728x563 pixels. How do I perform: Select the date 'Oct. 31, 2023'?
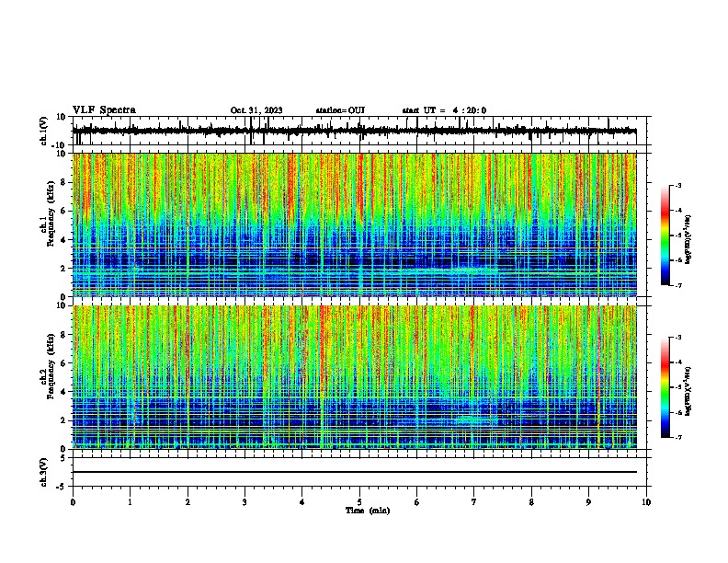[256, 110]
